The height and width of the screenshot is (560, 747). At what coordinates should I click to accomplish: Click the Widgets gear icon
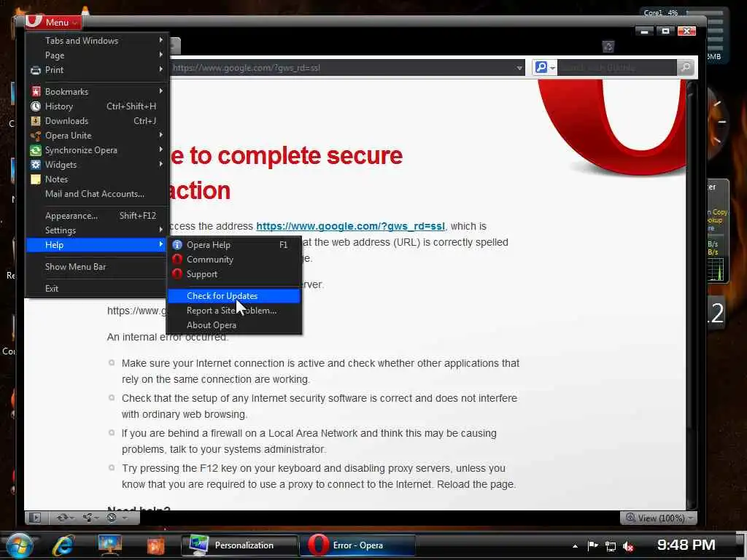36,165
